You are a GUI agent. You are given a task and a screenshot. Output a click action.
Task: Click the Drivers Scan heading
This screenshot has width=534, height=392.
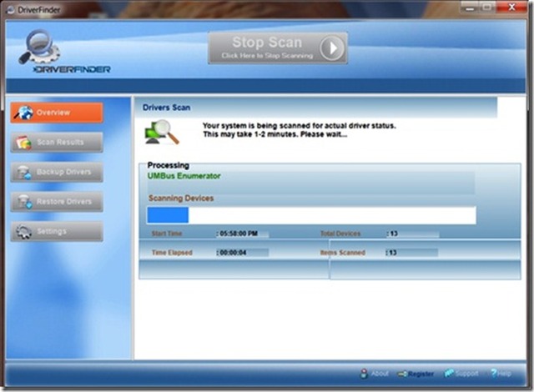[x=167, y=108]
